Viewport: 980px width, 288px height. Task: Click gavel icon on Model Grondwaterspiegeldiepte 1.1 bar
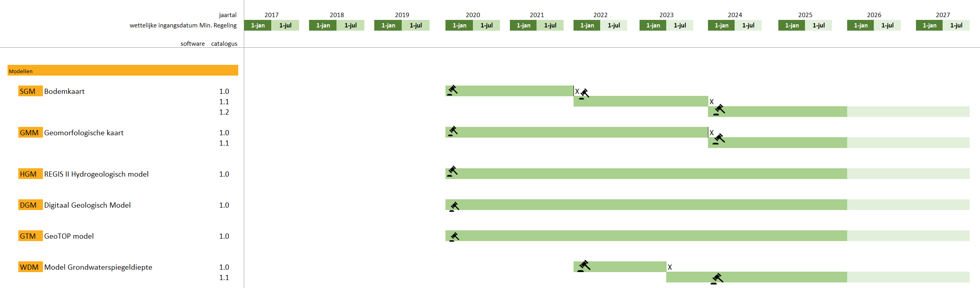717,278
